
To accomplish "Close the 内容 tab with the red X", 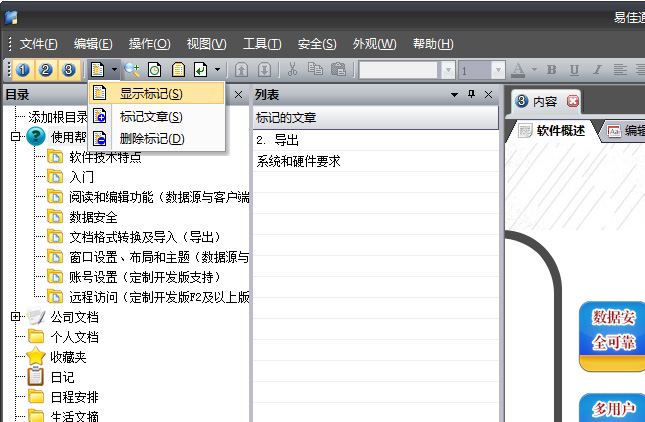I will (573, 101).
